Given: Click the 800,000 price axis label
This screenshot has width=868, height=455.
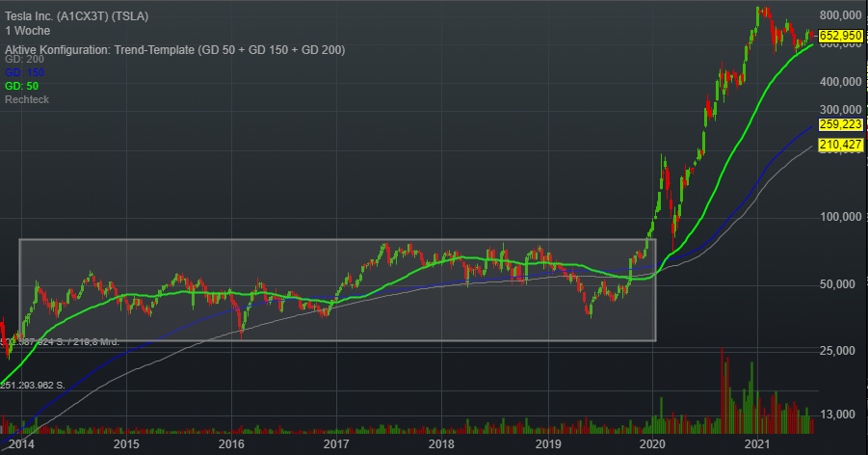Looking at the screenshot, I should click(840, 15).
